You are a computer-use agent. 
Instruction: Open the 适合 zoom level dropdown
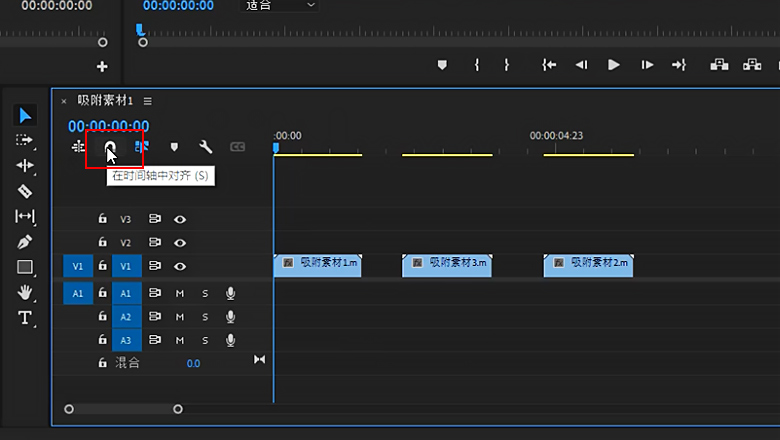click(x=281, y=6)
